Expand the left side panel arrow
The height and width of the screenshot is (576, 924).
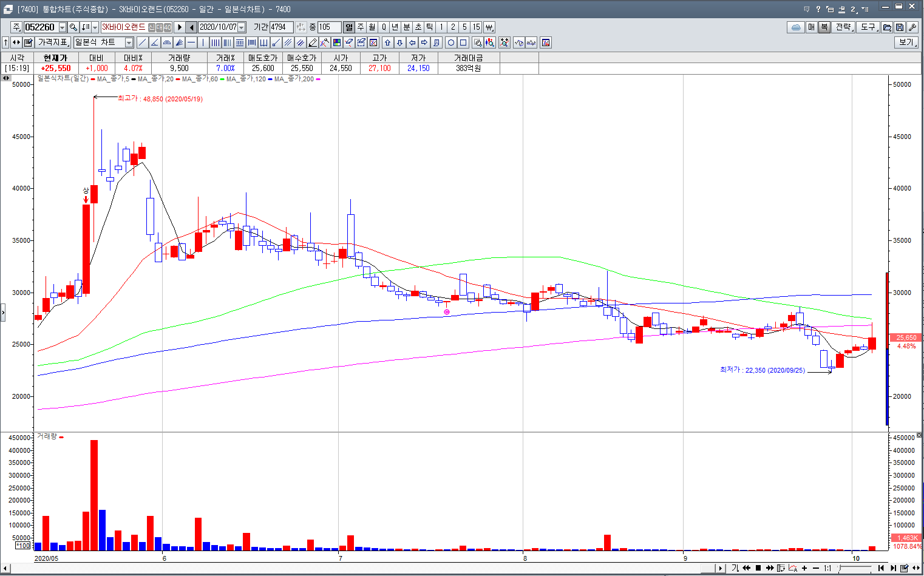[x=2, y=313]
